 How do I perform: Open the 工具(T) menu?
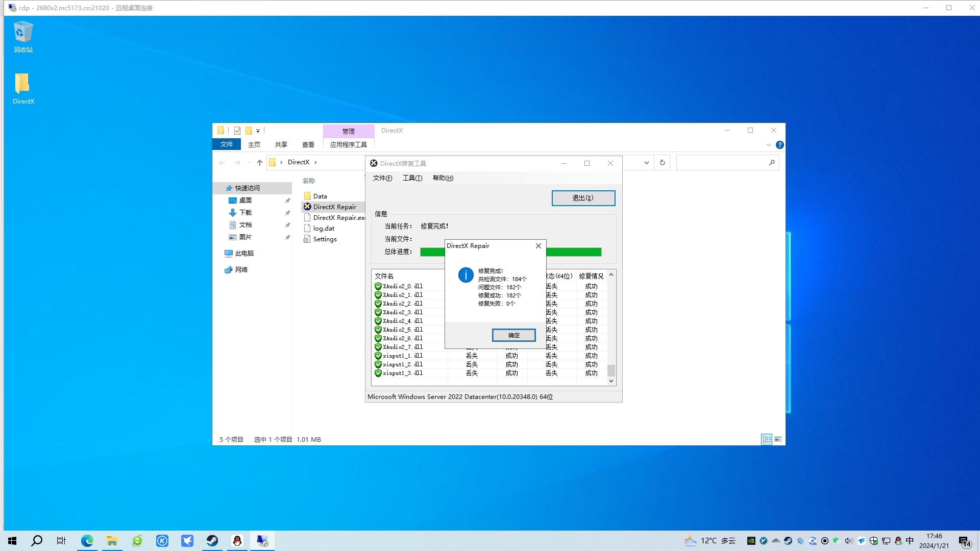click(412, 178)
